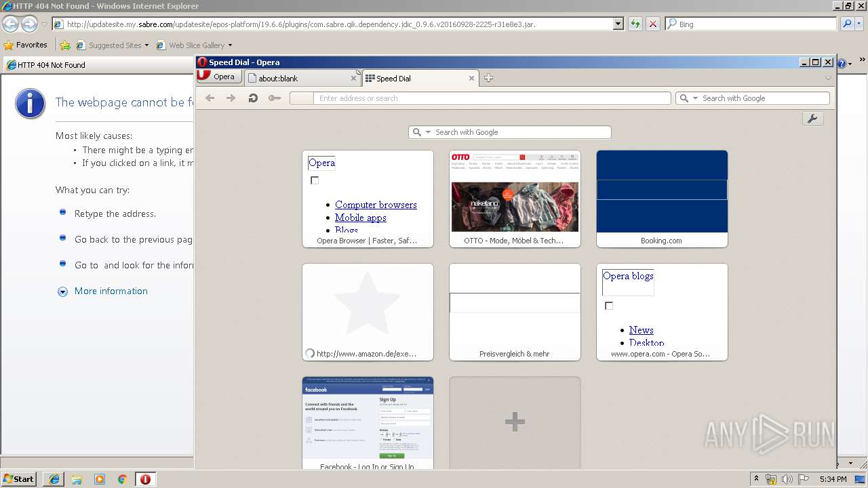Open Favorites in Internet Explorer
The width and height of the screenshot is (868, 488).
coord(26,45)
